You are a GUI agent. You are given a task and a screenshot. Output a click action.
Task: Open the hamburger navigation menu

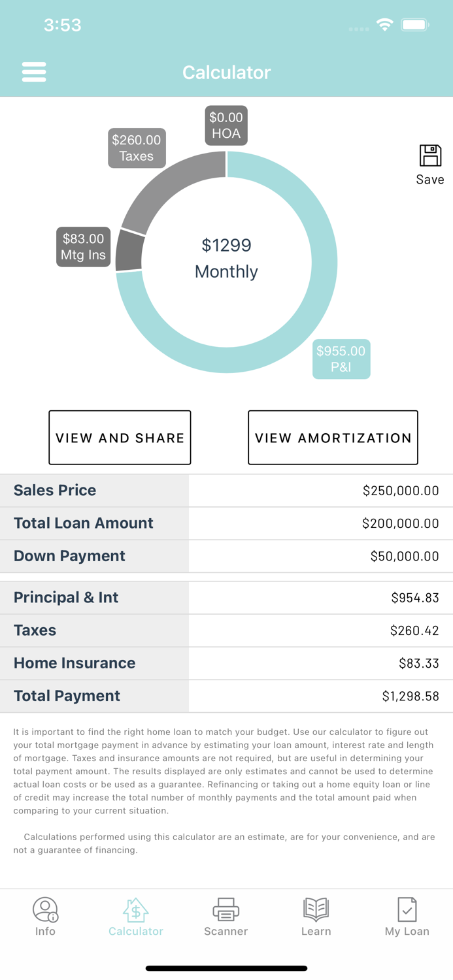click(x=34, y=72)
